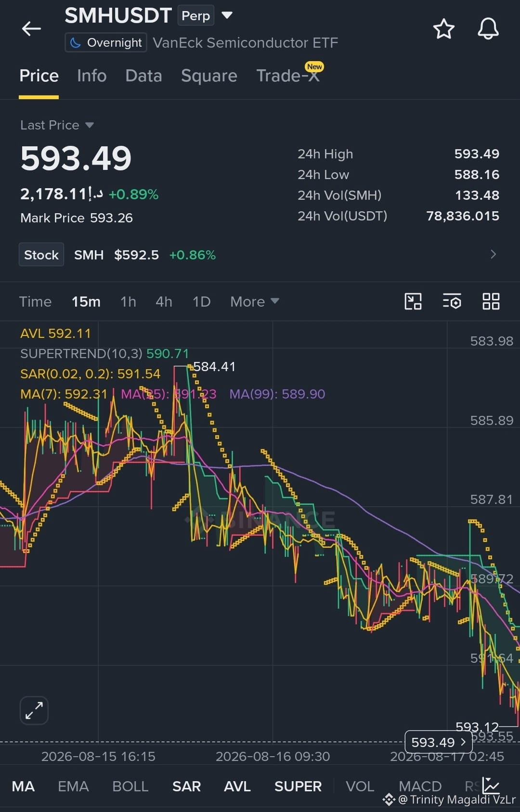The width and height of the screenshot is (520, 812).
Task: Tap the 24h Vol(USDT) value 78,836.015
Action: 463,216
